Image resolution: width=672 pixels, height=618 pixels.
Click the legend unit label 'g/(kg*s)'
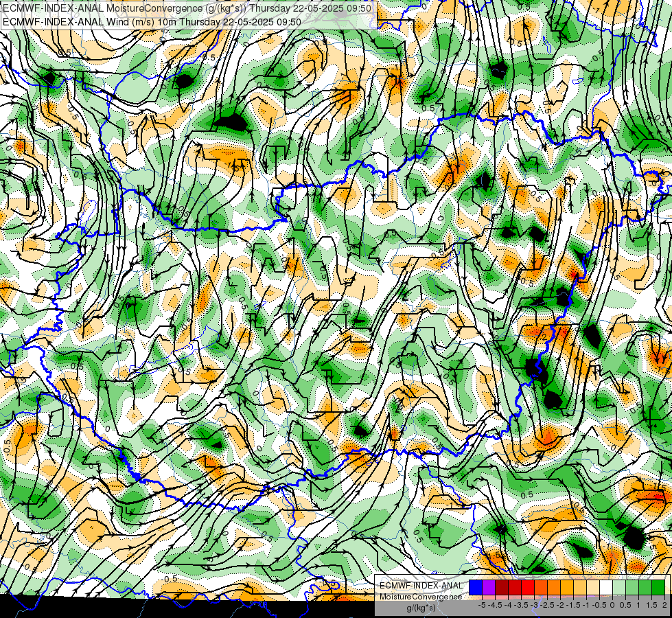[x=421, y=608]
